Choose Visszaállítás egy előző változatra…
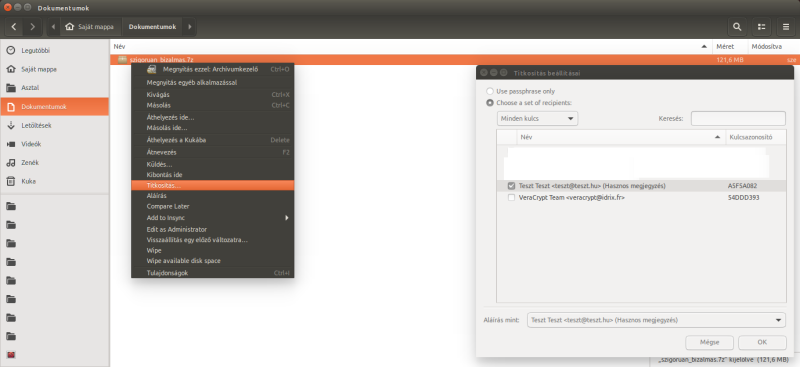This screenshot has height=367, width=800. [x=212, y=240]
